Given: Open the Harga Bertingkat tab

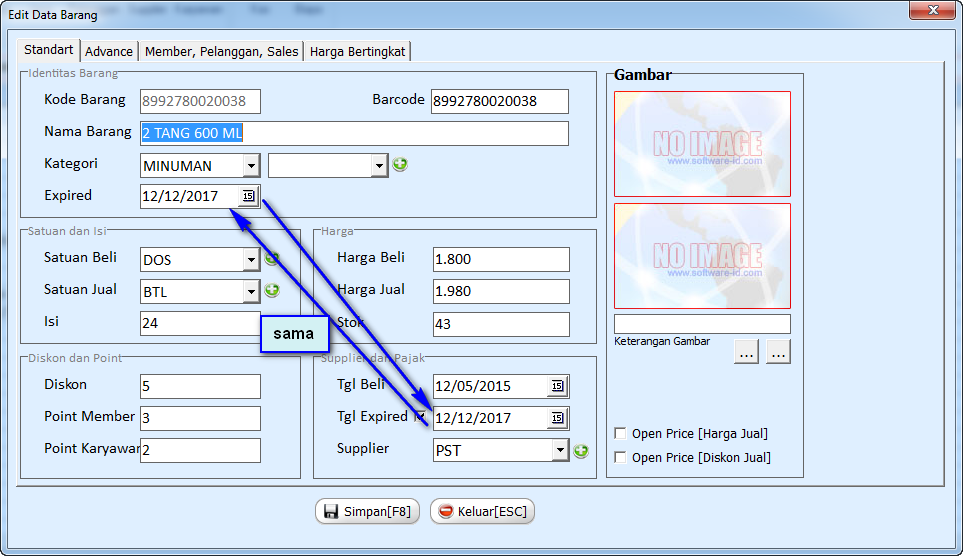Looking at the screenshot, I should click(358, 51).
